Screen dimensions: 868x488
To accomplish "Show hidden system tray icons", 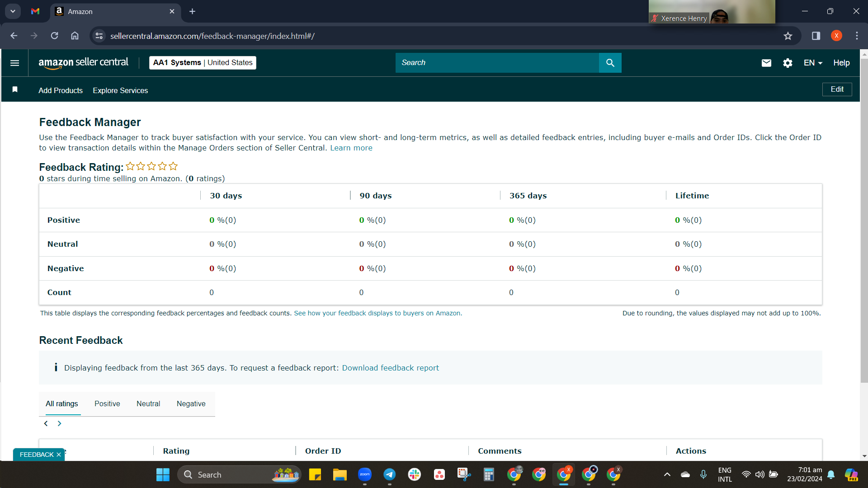I will coord(667,474).
